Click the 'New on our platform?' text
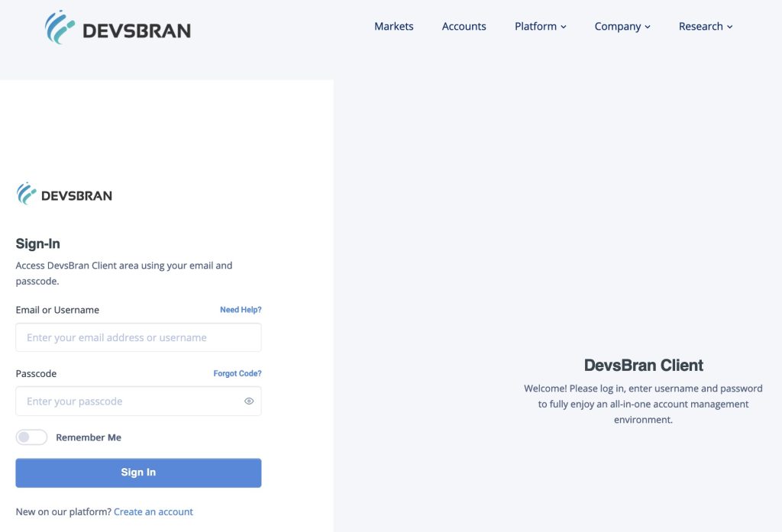The image size is (782, 532). pyautogui.click(x=63, y=511)
